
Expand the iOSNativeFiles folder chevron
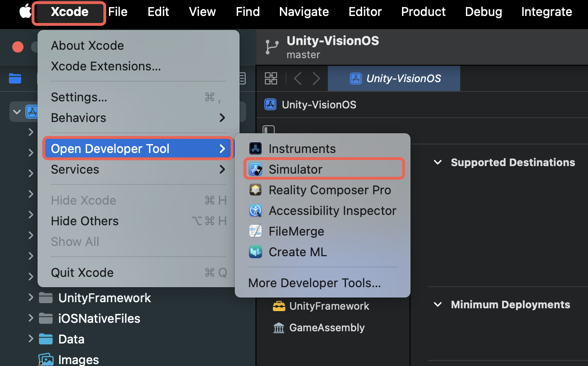point(31,318)
